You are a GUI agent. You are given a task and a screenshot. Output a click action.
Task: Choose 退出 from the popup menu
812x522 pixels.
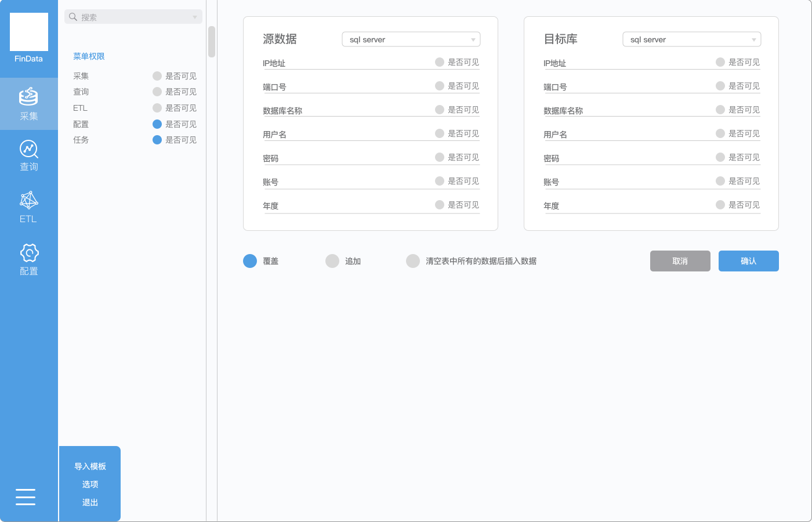(90, 502)
